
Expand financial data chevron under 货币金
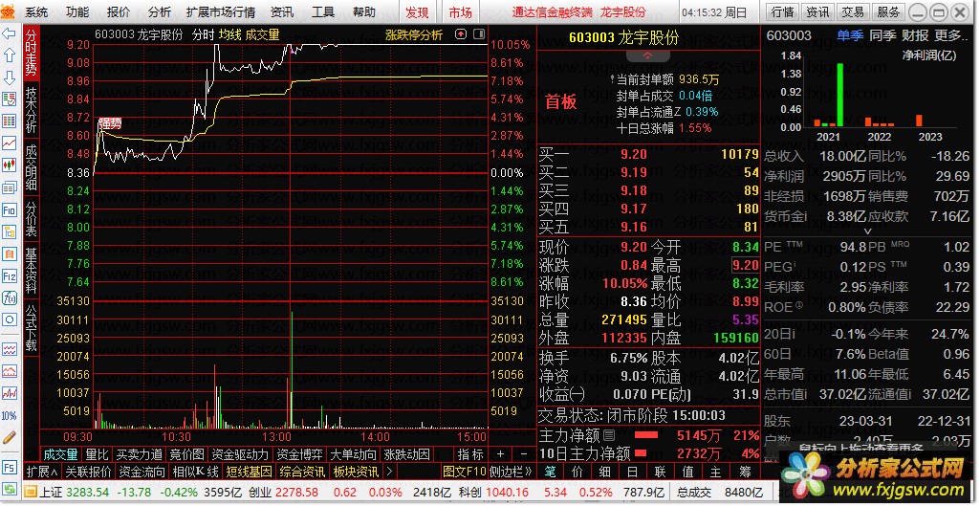pos(866,231)
